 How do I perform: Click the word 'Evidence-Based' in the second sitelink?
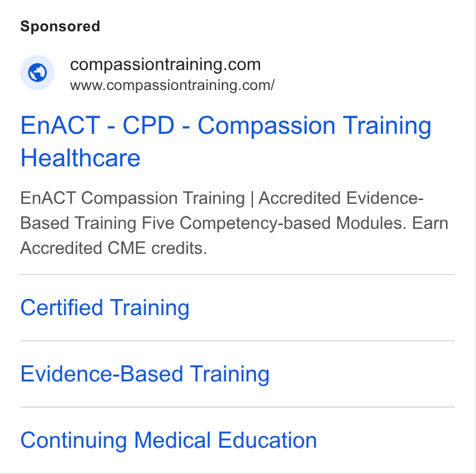[102, 374]
